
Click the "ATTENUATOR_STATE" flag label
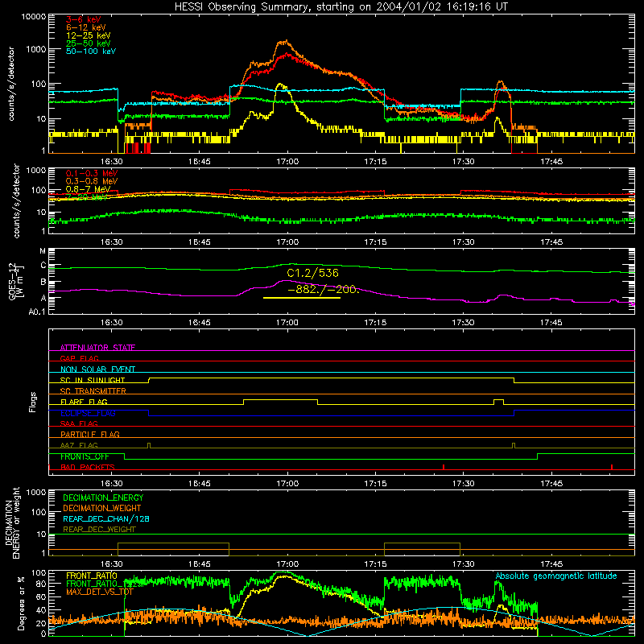point(97,348)
